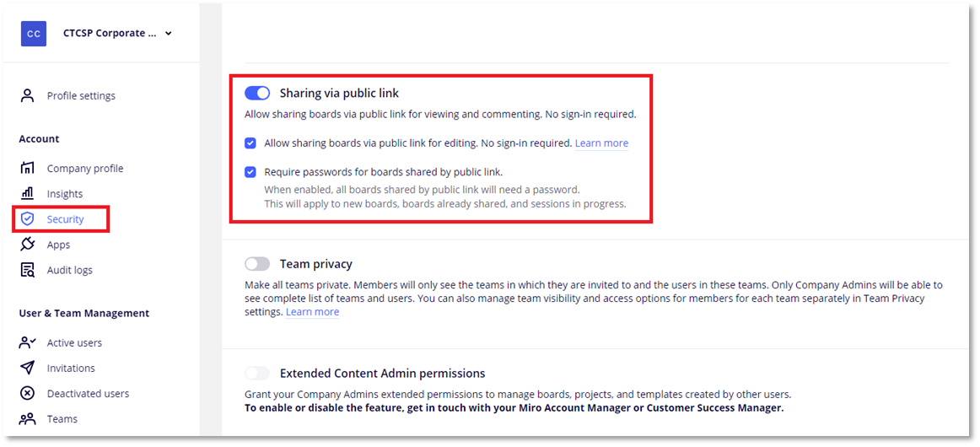
Task: Open Learn more link for public editing
Action: [601, 143]
